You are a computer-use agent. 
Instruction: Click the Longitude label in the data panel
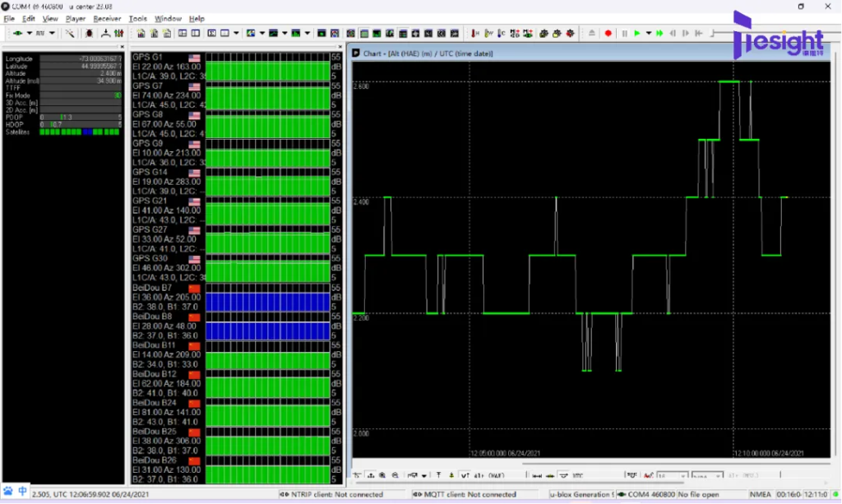pos(19,58)
